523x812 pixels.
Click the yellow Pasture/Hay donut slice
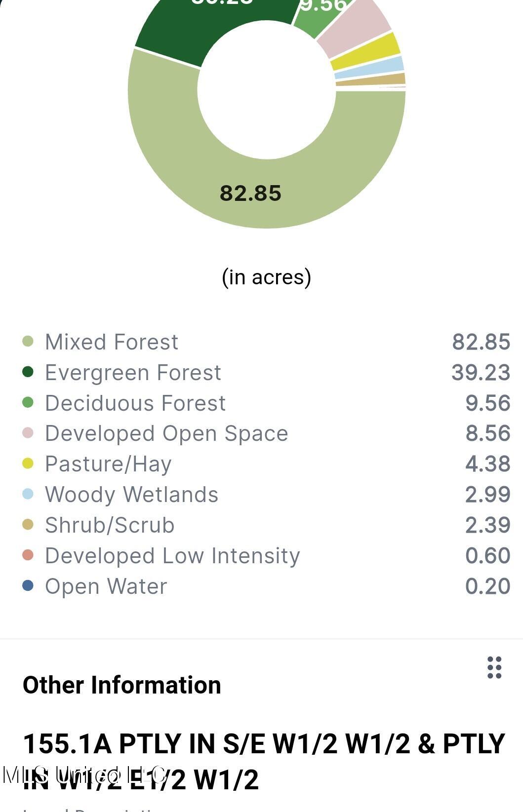(x=365, y=51)
